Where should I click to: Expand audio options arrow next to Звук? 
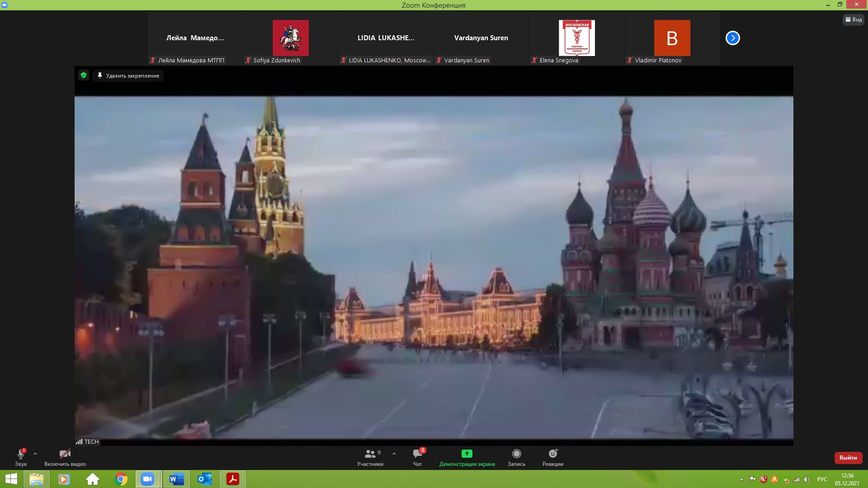pyautogui.click(x=35, y=454)
